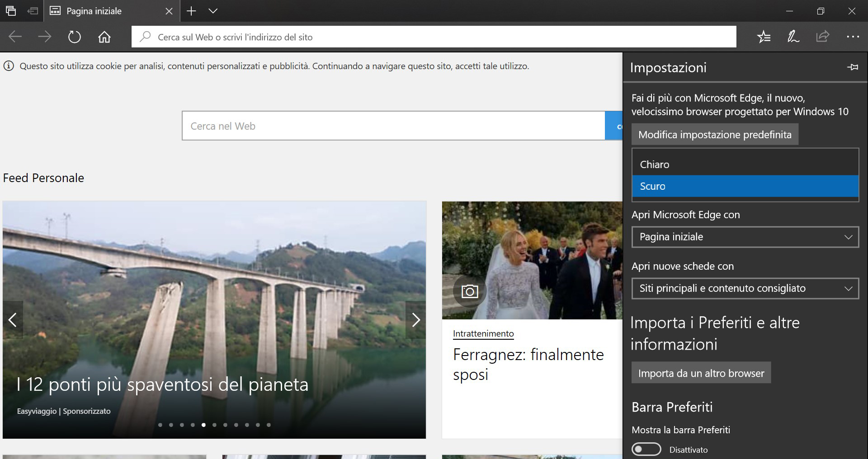868x459 pixels.
Task: Open the Apri nuove schede con dropdown
Action: tap(745, 288)
